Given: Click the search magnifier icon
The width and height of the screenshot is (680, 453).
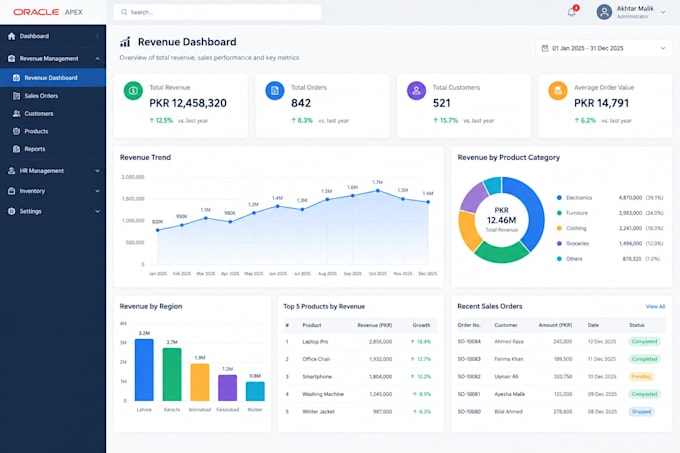Looking at the screenshot, I should 124,12.
